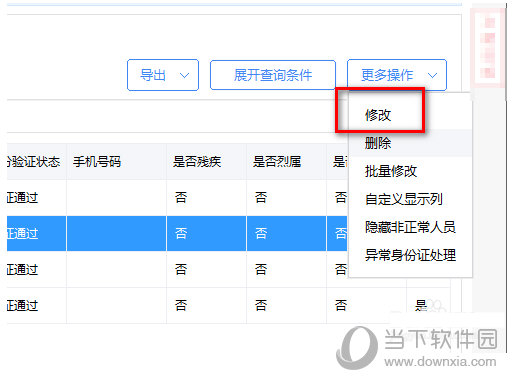Click the 是否残疾 column header
Screen dimensions: 521x391
206,162
